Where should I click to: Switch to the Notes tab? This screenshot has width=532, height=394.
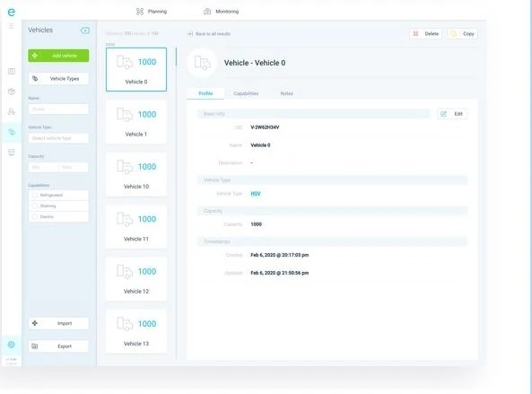click(287, 93)
